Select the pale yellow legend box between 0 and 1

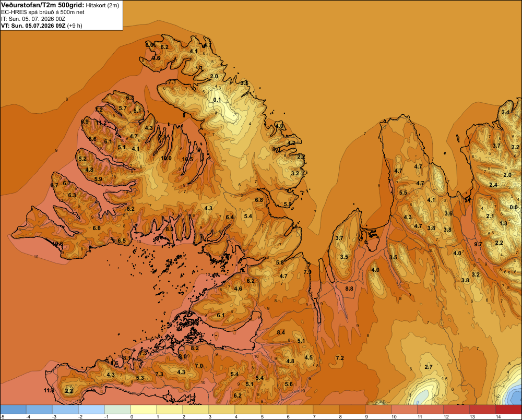(x=144, y=409)
